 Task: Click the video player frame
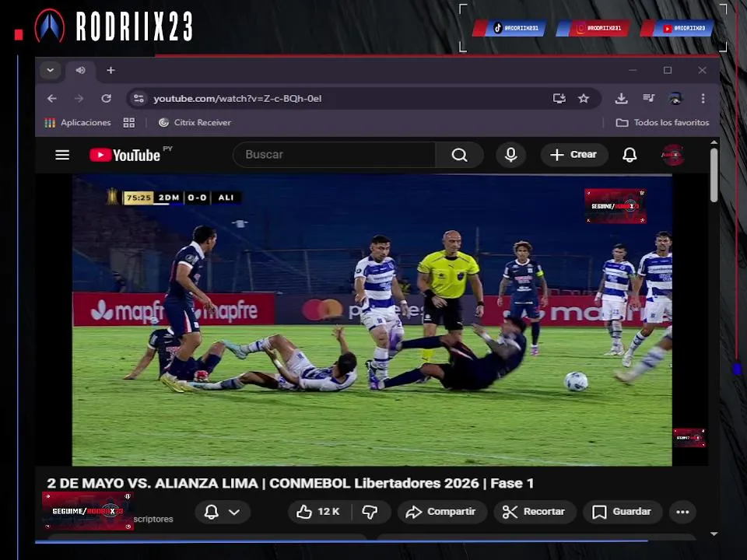click(x=372, y=320)
